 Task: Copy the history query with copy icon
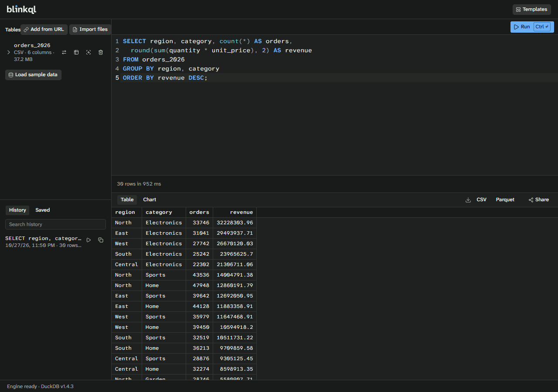(x=101, y=240)
